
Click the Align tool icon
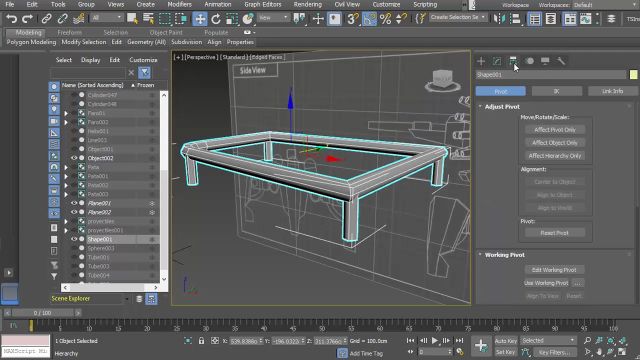(x=515, y=19)
